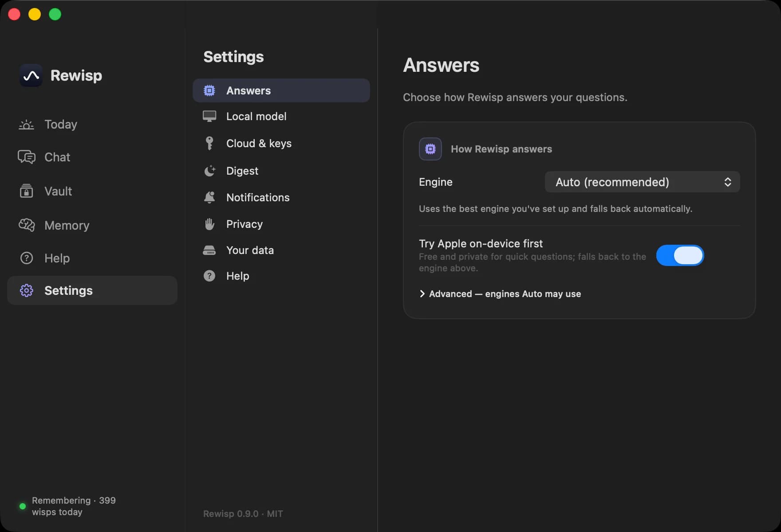Open the Privacy hand icon
This screenshot has height=532, width=781.
[x=209, y=224]
